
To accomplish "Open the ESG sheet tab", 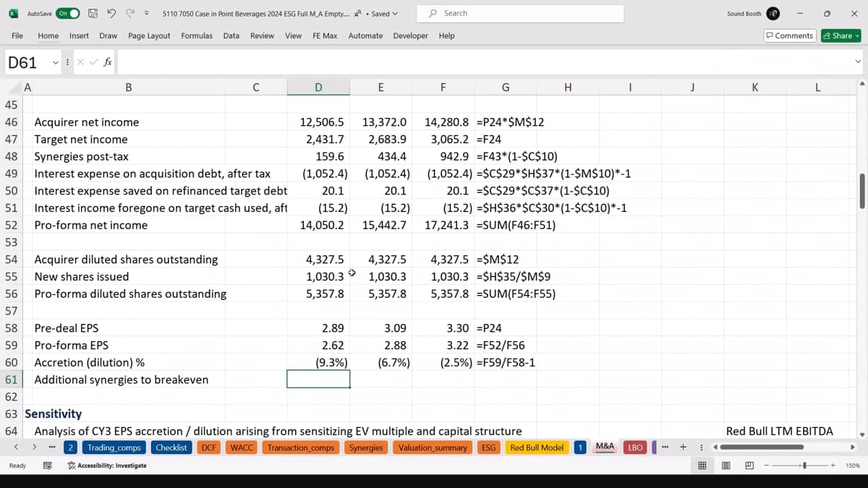I will point(489,448).
